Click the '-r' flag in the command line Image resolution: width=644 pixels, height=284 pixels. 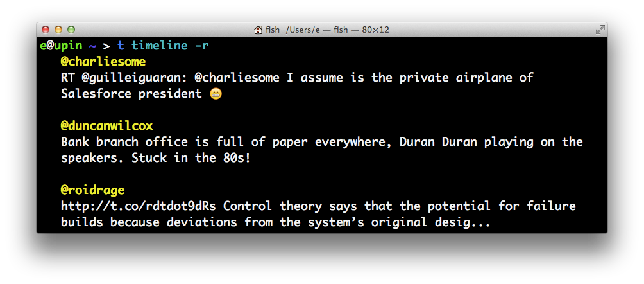pos(201,46)
